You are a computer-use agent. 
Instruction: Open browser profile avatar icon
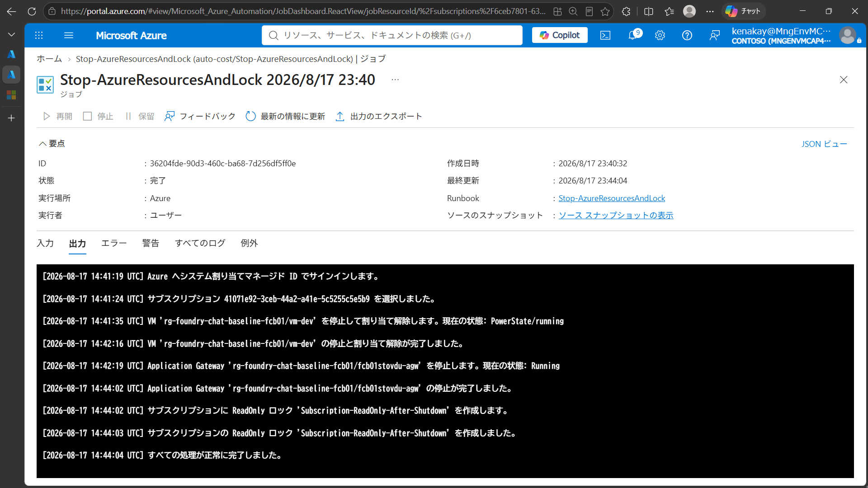pos(689,11)
